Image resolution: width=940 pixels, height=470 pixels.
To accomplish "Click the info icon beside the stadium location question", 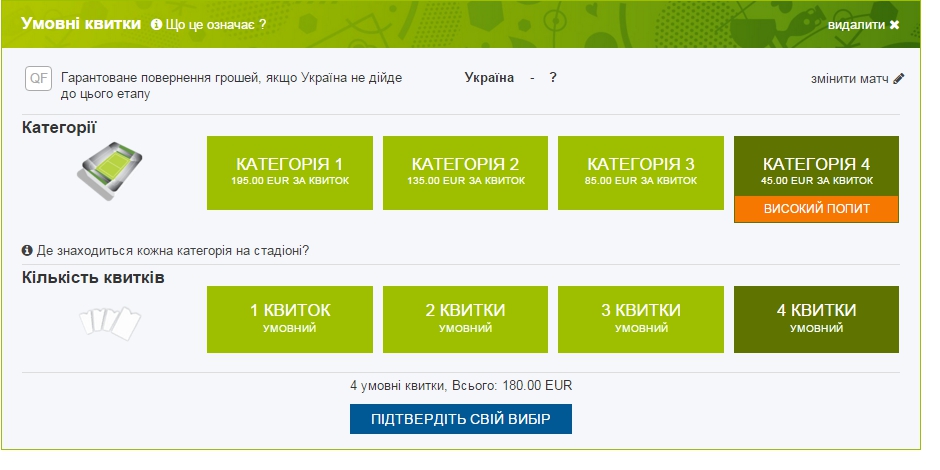I will pyautogui.click(x=27, y=250).
